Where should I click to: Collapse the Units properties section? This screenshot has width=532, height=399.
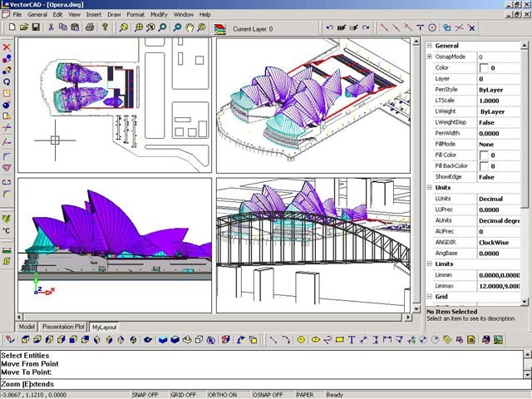point(430,187)
